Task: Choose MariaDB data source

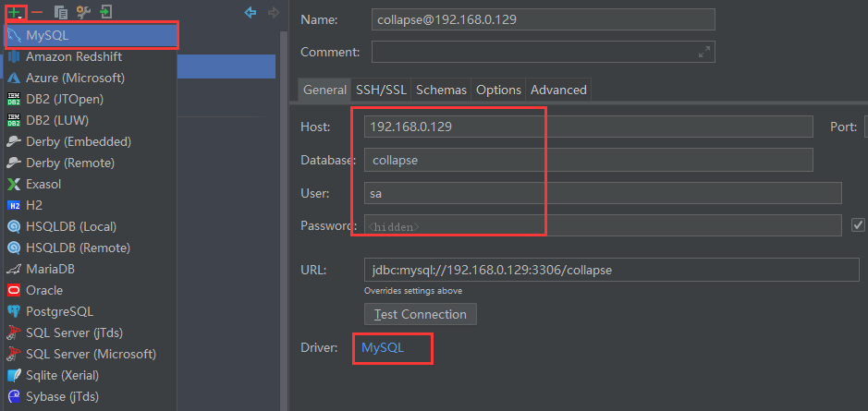Action: click(91, 269)
